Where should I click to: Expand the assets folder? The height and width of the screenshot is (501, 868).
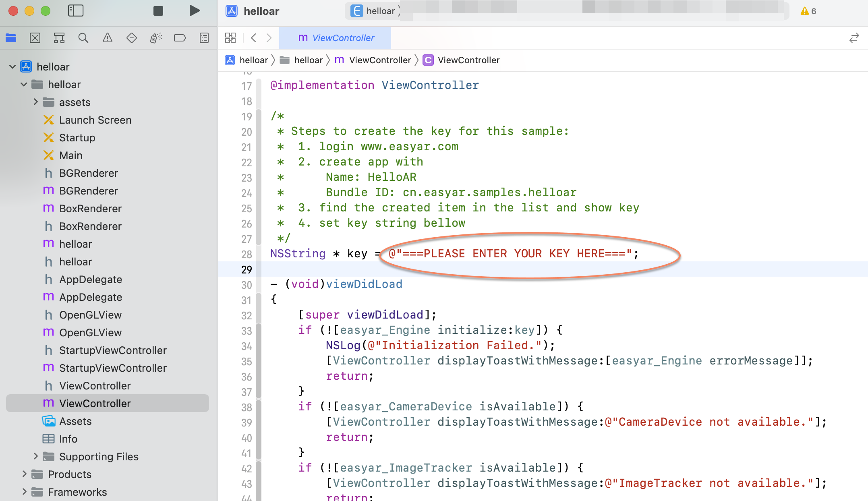click(x=36, y=102)
